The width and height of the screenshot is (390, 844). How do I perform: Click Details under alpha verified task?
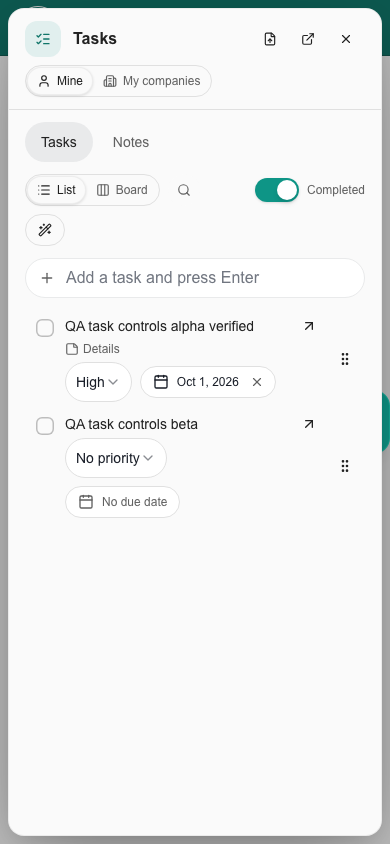[x=93, y=349]
